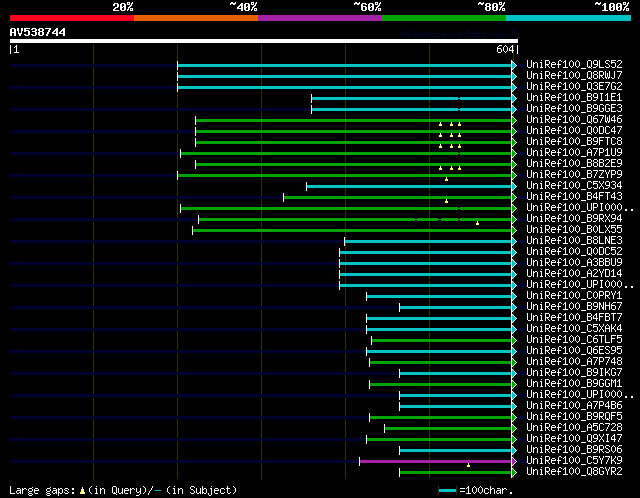Click the ~100% scale label
Screen dimensions: 640x498
612,7
